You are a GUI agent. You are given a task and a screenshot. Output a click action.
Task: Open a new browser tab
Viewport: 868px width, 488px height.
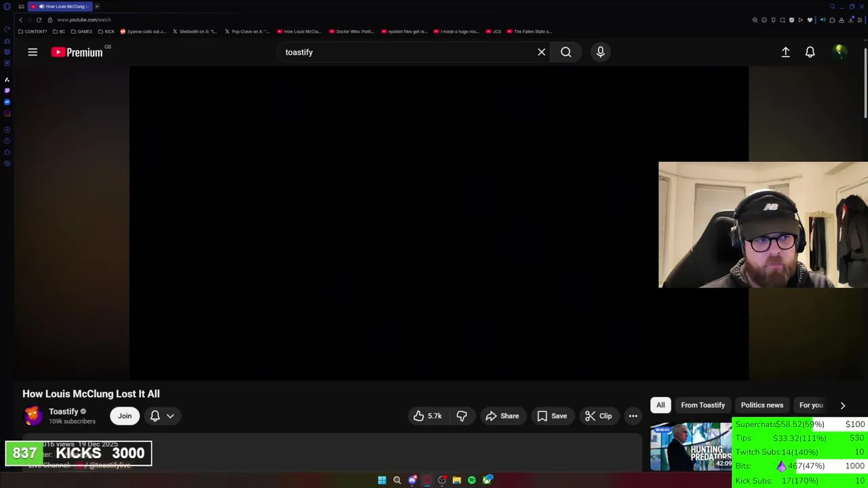click(97, 6)
